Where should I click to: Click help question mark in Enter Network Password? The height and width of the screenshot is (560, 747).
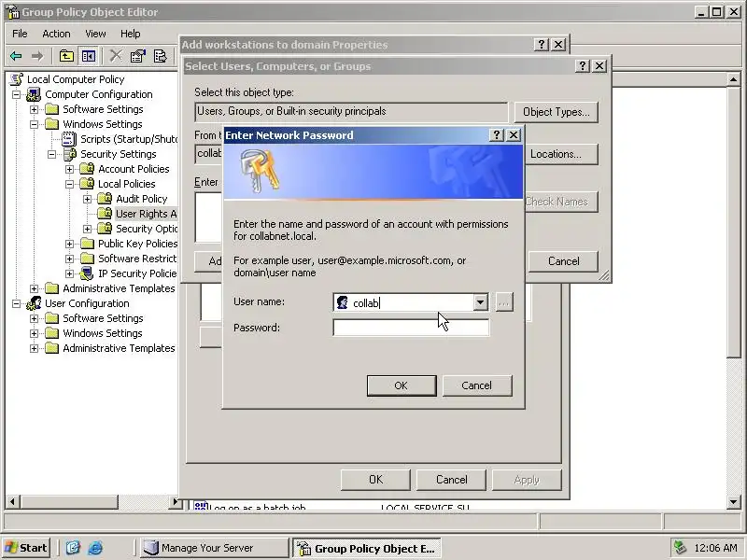(x=497, y=135)
